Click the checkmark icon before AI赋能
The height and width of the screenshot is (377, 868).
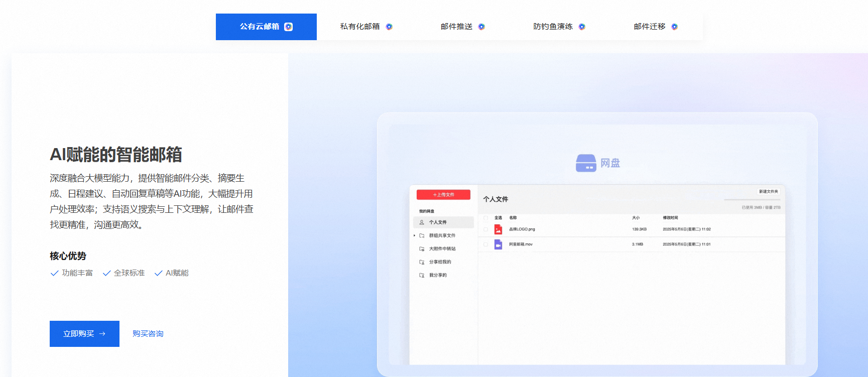[x=159, y=273]
